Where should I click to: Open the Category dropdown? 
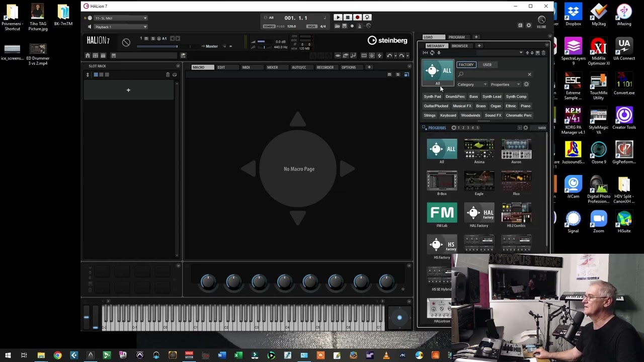click(x=472, y=84)
